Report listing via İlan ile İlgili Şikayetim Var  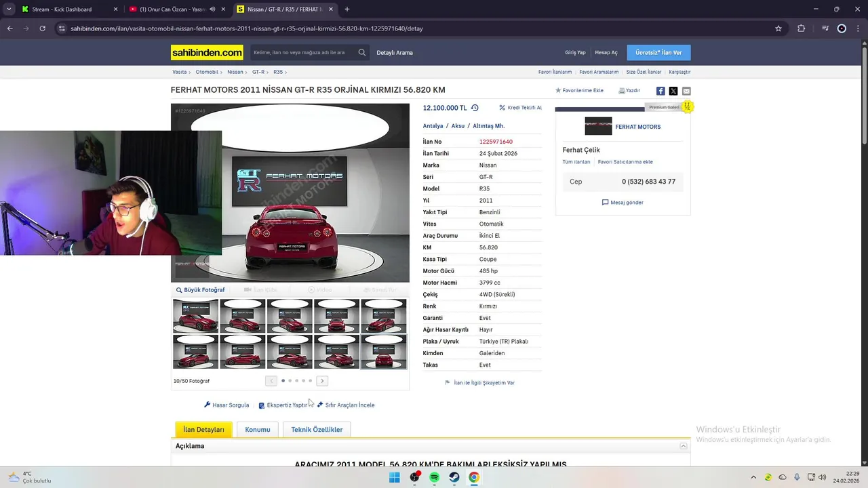pyautogui.click(x=479, y=383)
